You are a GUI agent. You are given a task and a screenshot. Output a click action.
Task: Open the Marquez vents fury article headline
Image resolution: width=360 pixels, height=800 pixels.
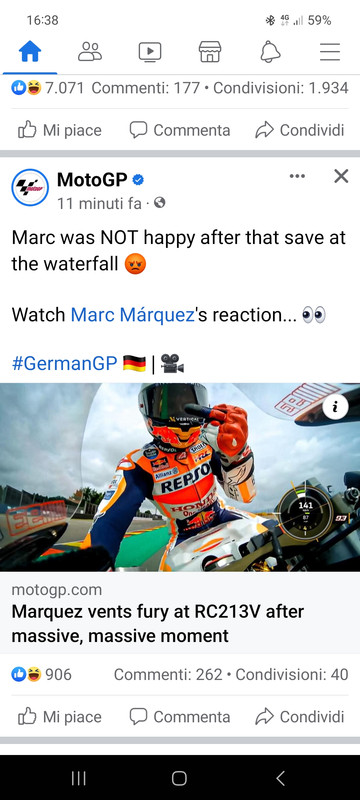click(x=158, y=623)
